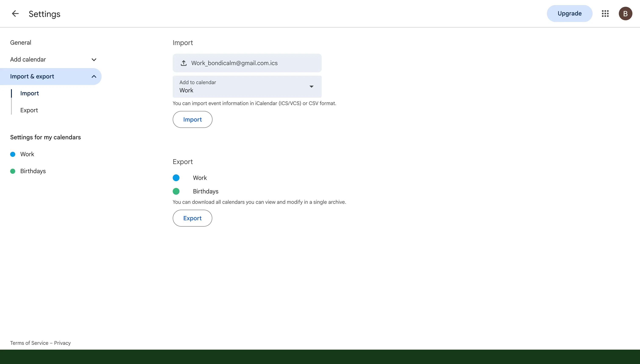Click the Import section heading
The width and height of the screenshot is (640, 364).
click(x=183, y=43)
